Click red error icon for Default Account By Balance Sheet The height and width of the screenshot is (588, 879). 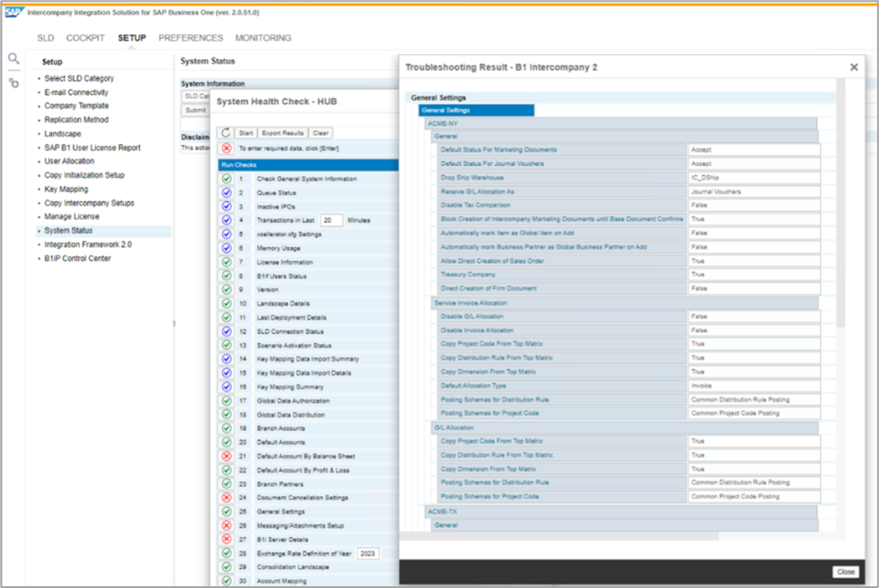pos(226,456)
